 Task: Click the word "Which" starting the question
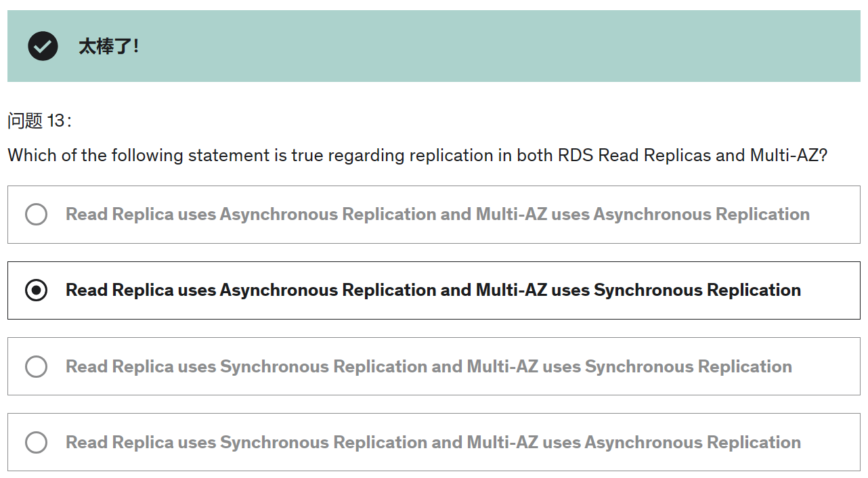[x=32, y=156]
